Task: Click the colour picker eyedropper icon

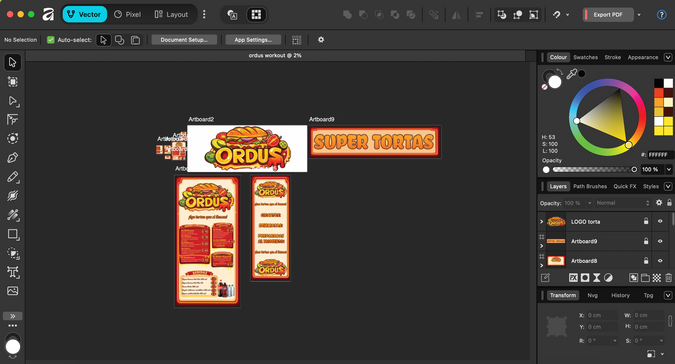Action: 571,74
